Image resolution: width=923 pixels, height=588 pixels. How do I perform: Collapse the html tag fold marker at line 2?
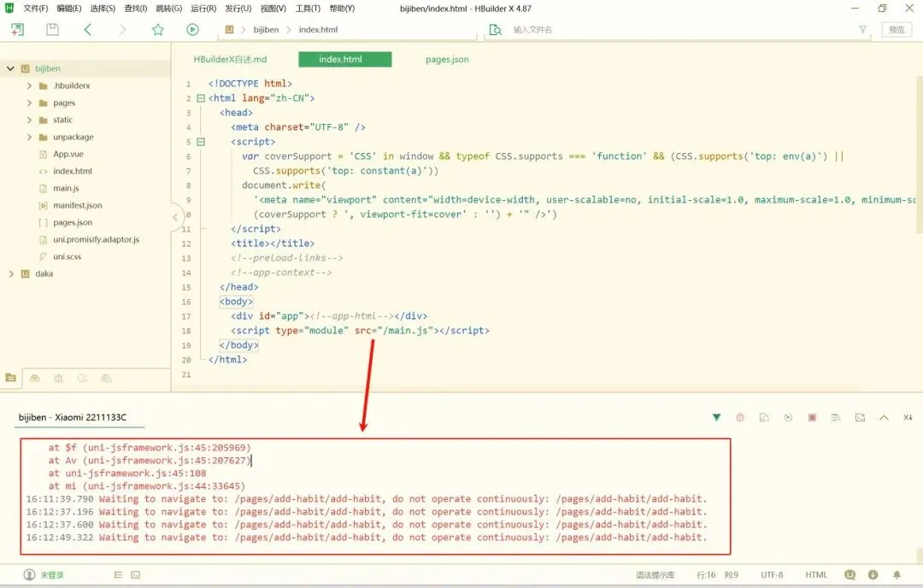[201, 98]
